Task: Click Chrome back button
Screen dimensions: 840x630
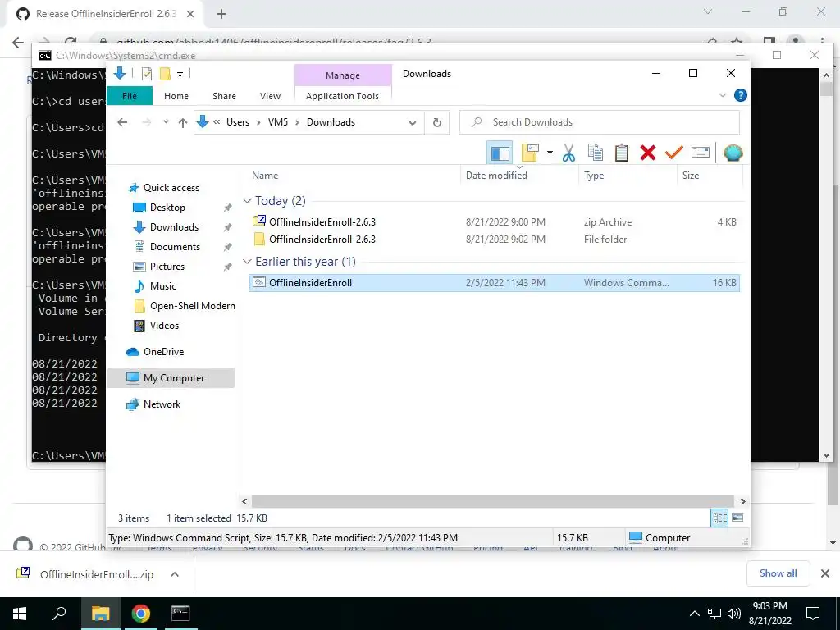Action: click(18, 43)
